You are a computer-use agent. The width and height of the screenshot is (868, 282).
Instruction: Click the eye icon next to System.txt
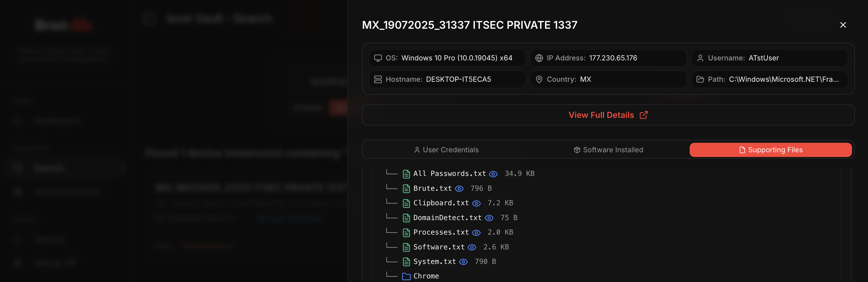click(x=463, y=262)
